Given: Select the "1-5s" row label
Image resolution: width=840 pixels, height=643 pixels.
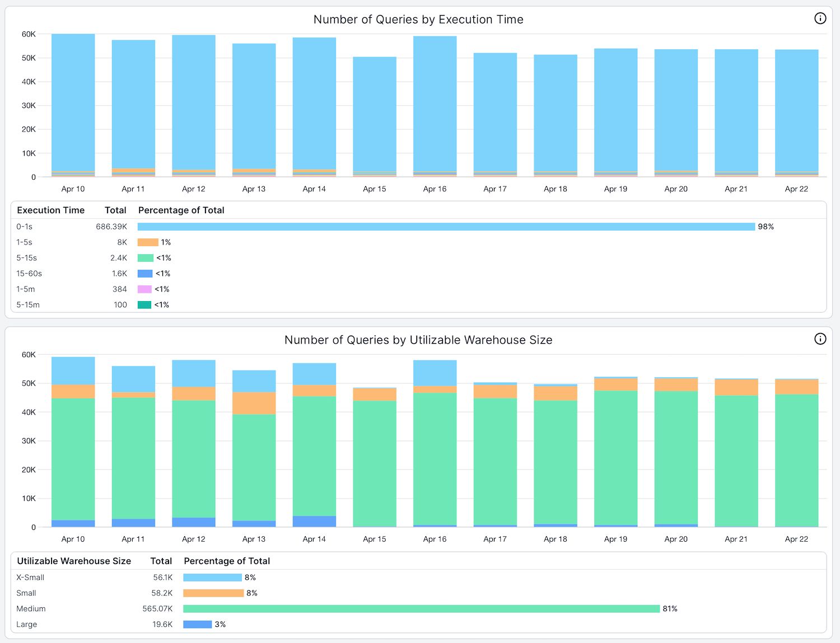Looking at the screenshot, I should tap(24, 242).
